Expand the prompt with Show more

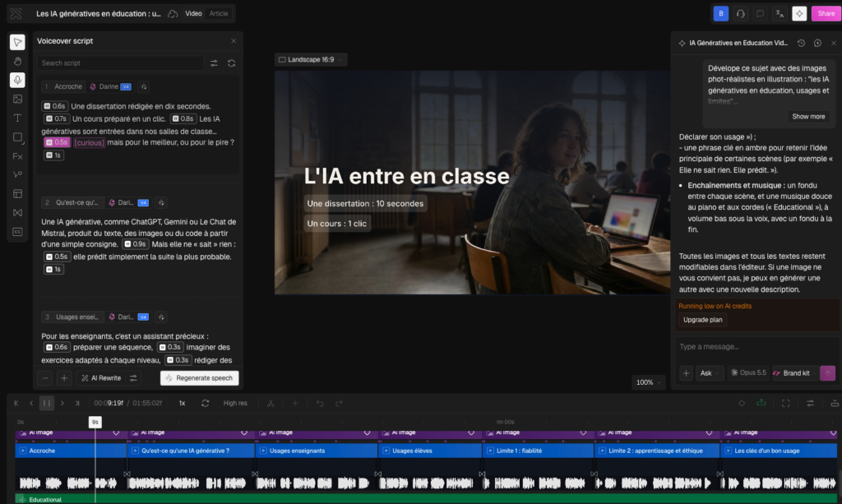(808, 117)
